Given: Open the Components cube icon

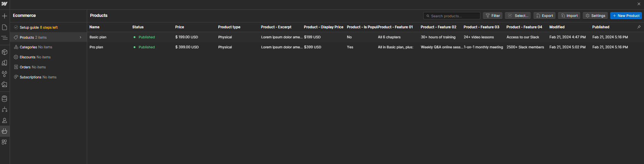Looking at the screenshot, I should [4, 52].
